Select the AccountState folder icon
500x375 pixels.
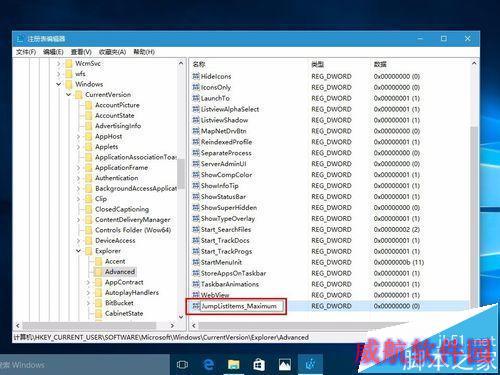pyautogui.click(x=88, y=115)
